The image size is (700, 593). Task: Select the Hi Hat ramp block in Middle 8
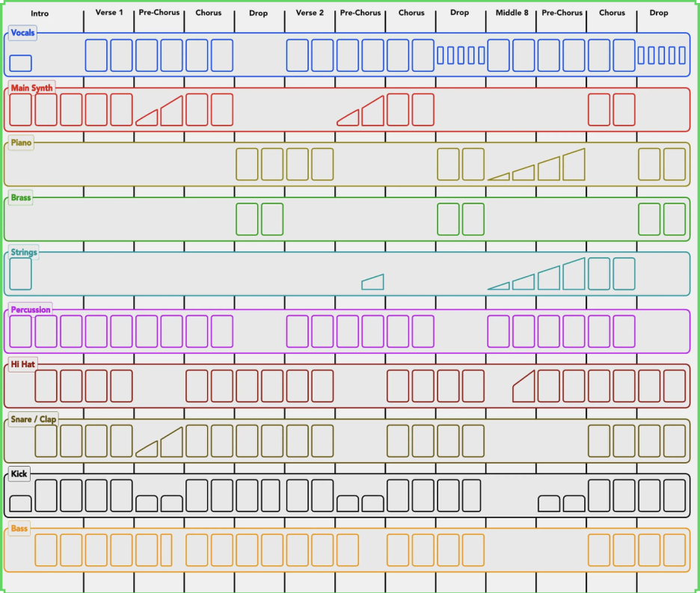point(524,387)
